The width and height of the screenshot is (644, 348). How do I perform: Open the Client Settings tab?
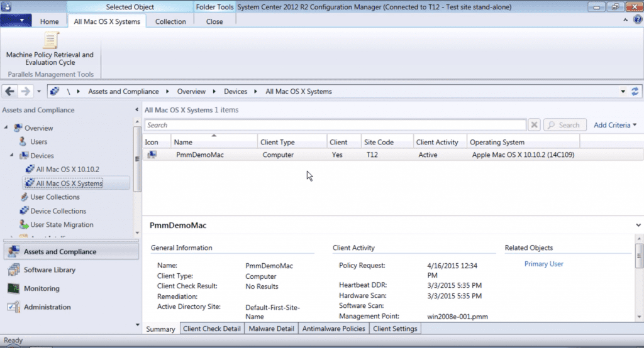[395, 329]
